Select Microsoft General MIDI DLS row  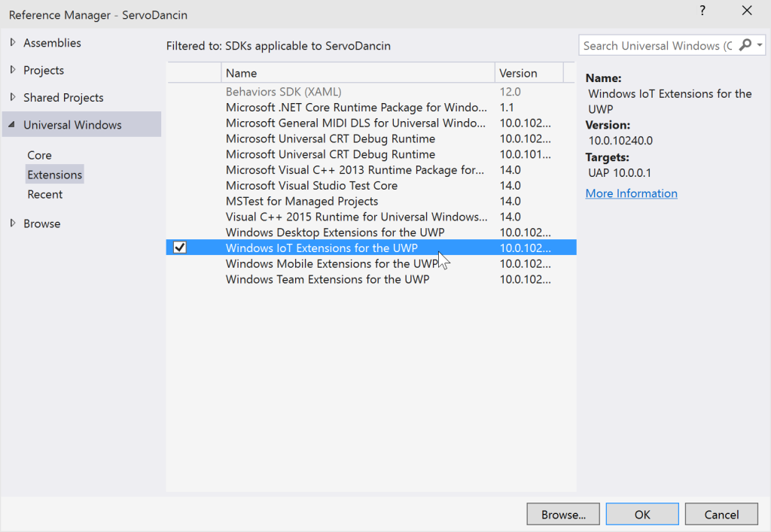pos(371,123)
